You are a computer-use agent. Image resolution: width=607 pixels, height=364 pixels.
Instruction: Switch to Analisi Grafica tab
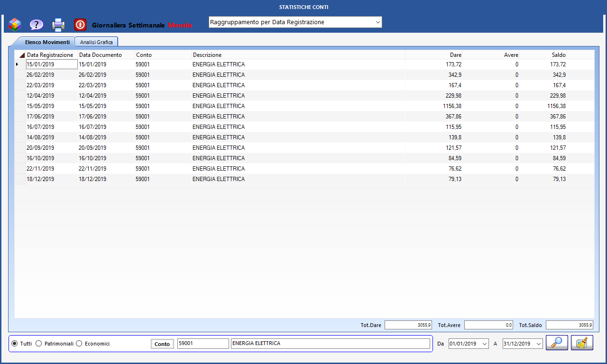96,42
